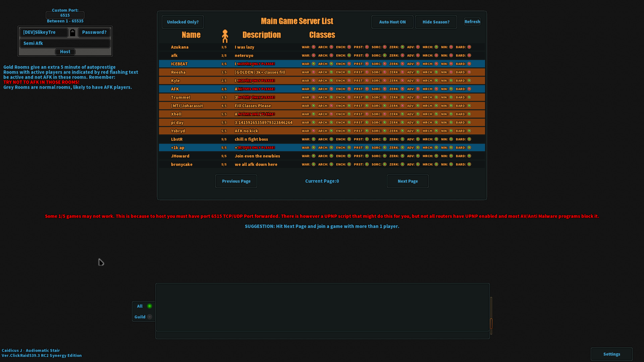Select the All radio button
The height and width of the screenshot is (362, 644).
(x=150, y=306)
